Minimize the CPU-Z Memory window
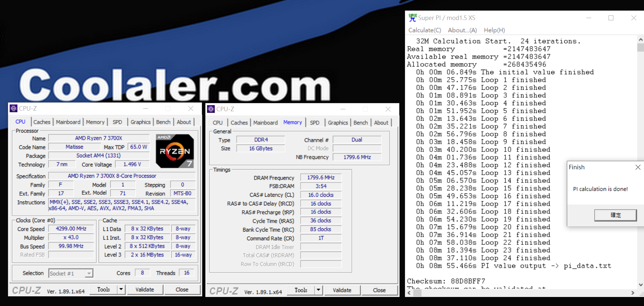Viewport: 644px width, 306px height. [x=343, y=109]
